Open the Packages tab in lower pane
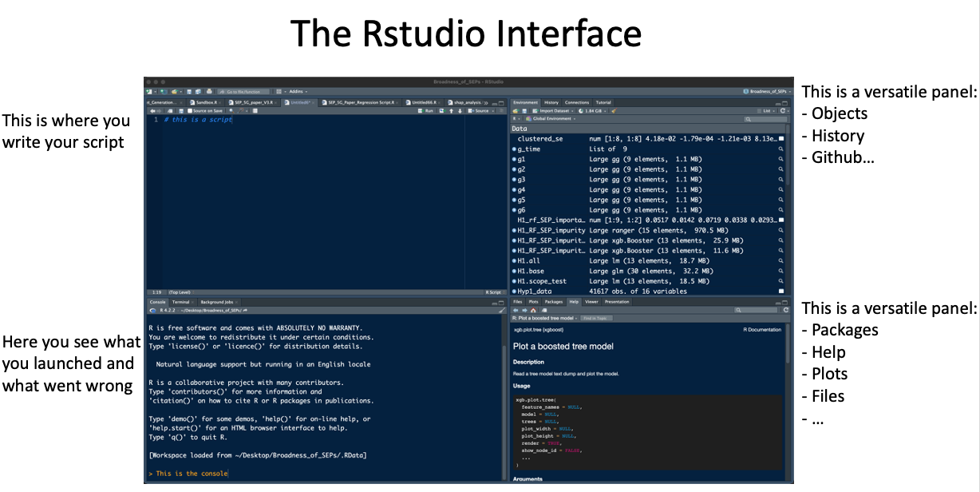The width and height of the screenshot is (980, 492). [553, 302]
